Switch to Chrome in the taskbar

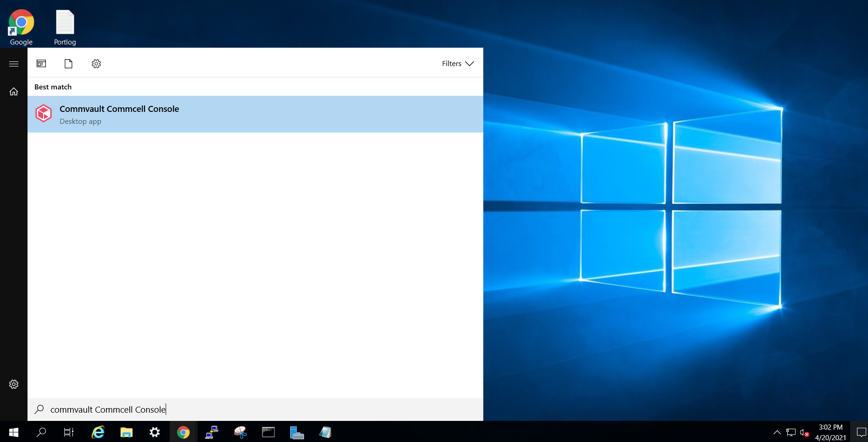point(183,432)
